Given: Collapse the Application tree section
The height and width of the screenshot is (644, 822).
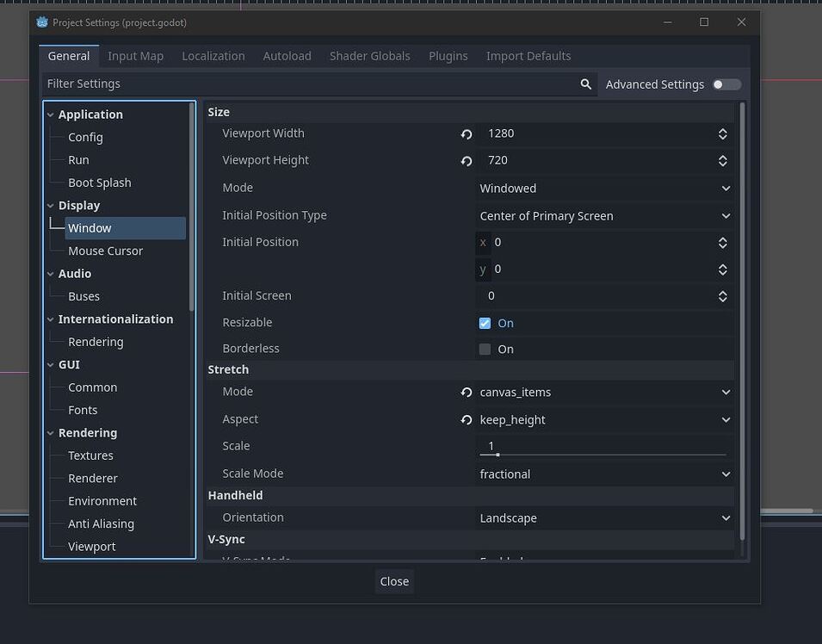Looking at the screenshot, I should click(51, 115).
